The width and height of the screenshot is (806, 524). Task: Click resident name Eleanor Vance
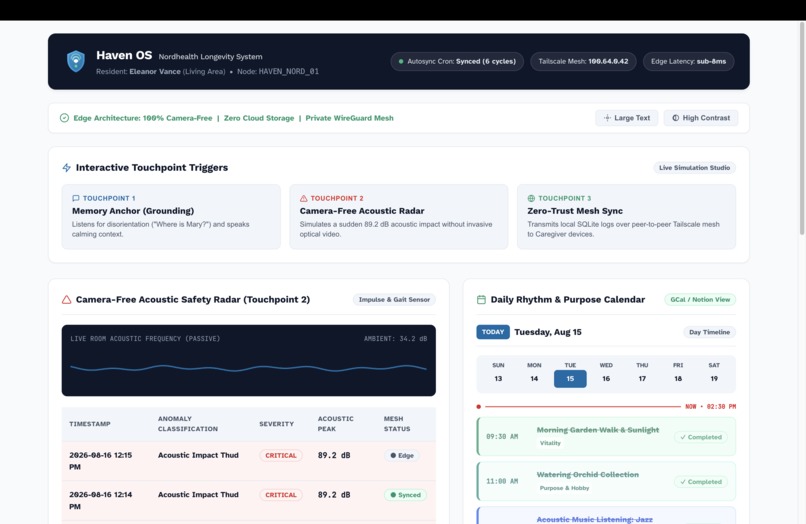coord(155,71)
